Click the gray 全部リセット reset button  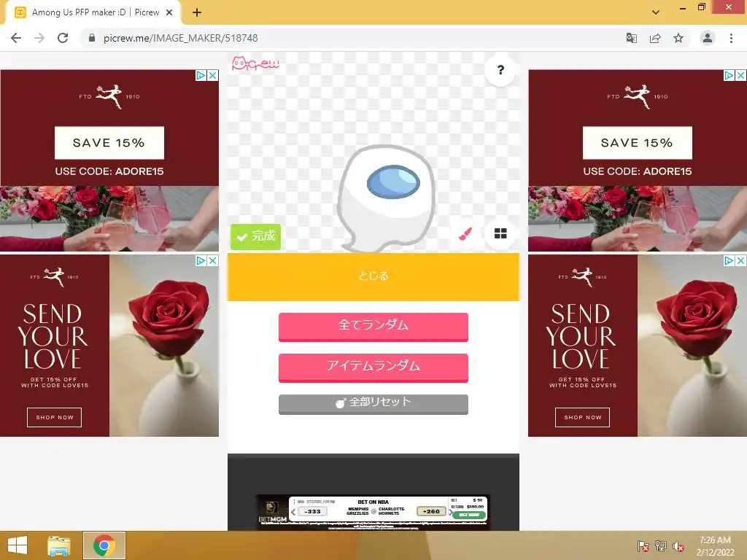[x=373, y=403]
